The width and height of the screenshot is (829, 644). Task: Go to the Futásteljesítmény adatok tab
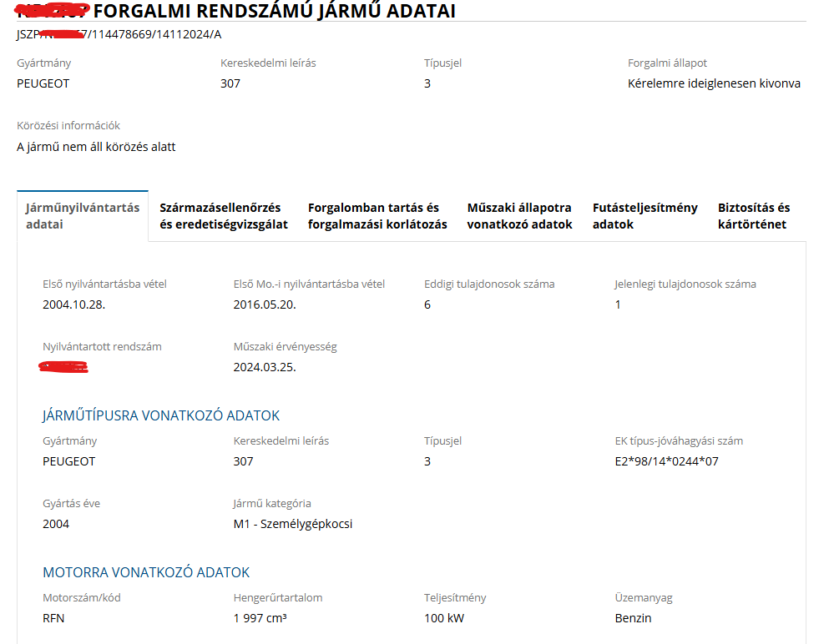pyautogui.click(x=644, y=216)
